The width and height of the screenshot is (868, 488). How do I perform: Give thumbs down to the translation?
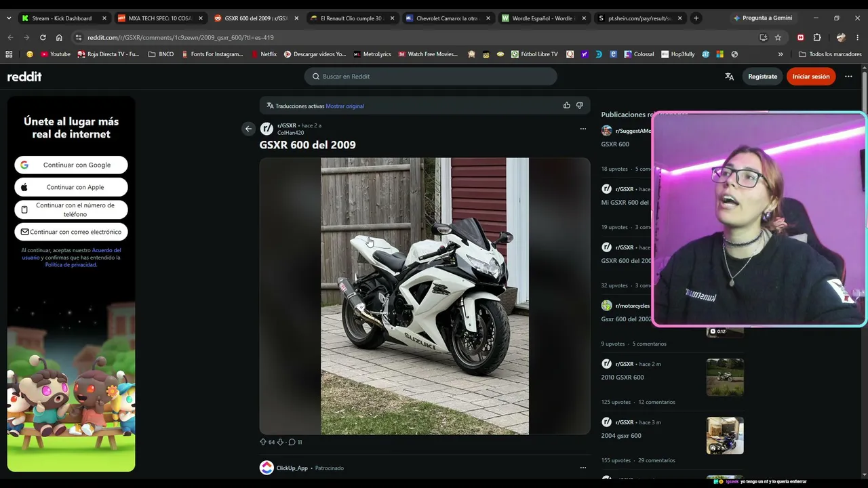579,106
